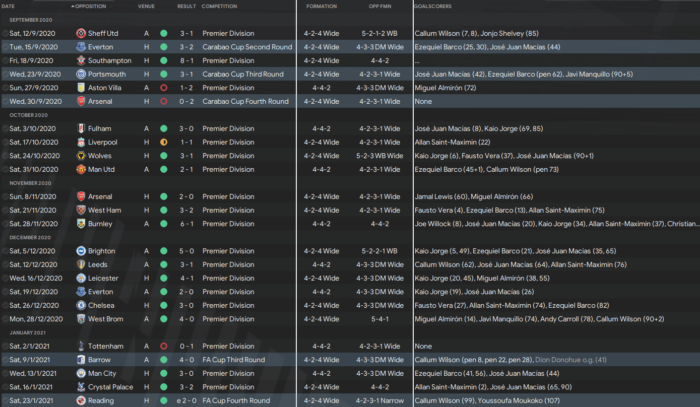Click the 5-2-2-1 WB opposition formation
The height and width of the screenshot is (407, 700).
click(x=379, y=251)
